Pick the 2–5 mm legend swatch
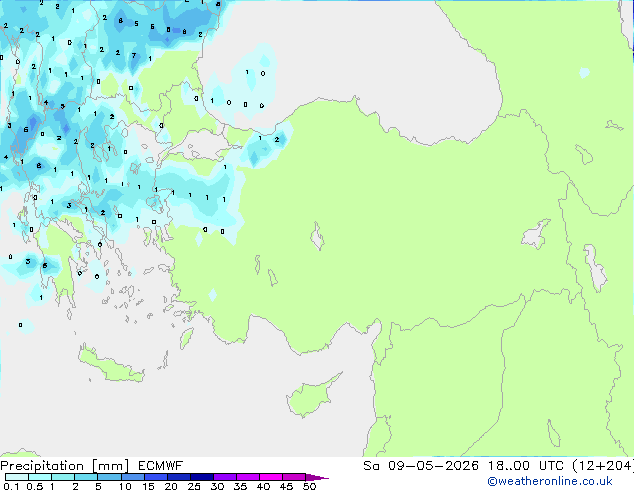The height and width of the screenshot is (490, 634). point(86,477)
